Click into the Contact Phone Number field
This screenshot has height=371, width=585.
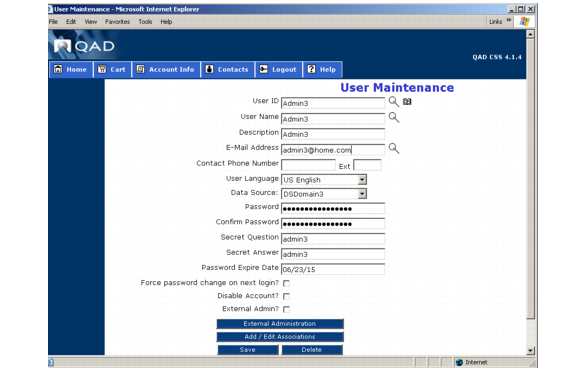(x=308, y=165)
